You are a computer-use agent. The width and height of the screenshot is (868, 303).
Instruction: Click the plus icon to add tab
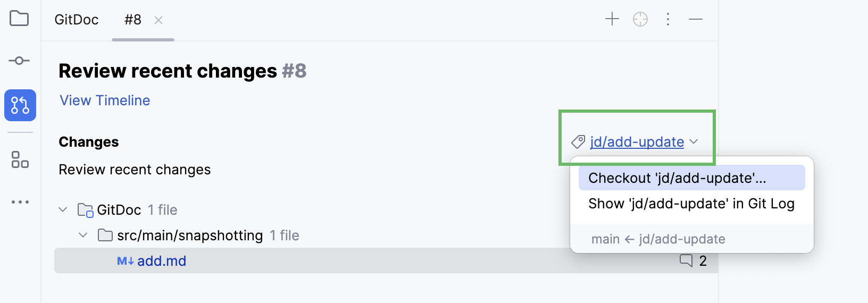(612, 19)
